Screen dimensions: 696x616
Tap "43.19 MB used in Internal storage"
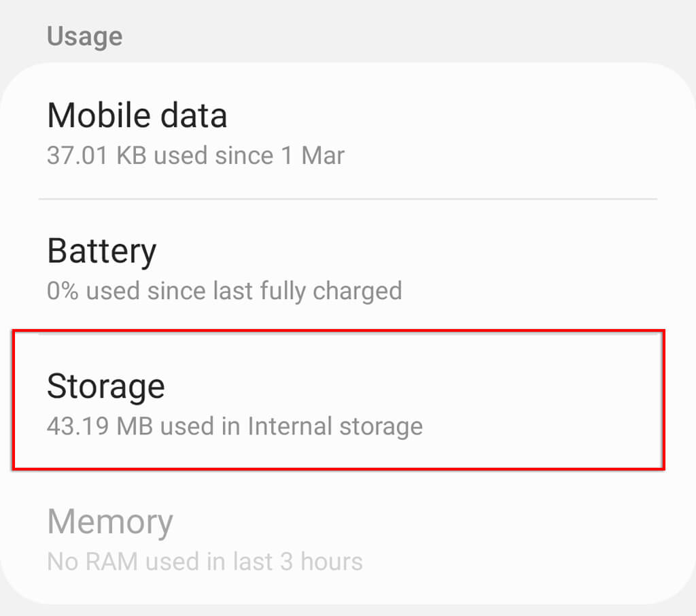coord(234,426)
